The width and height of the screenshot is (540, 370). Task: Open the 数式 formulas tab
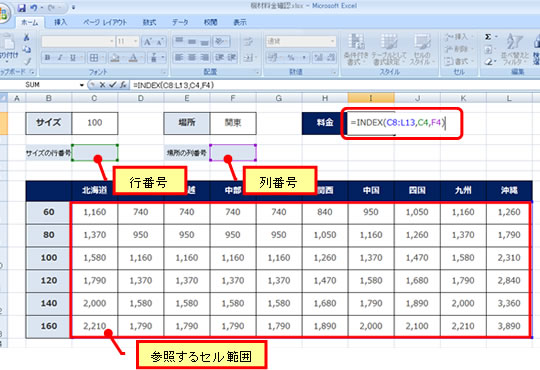point(149,22)
